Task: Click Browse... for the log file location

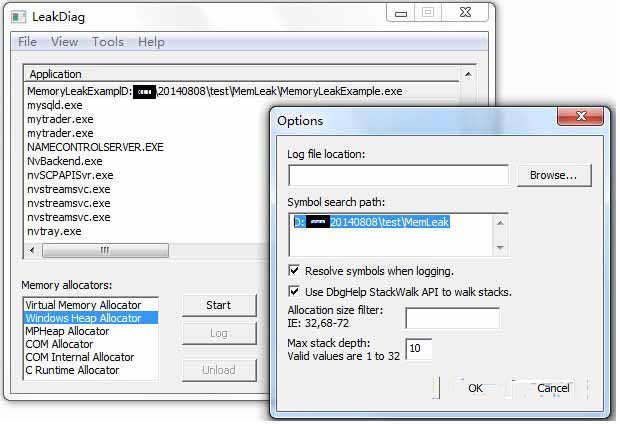Action: pos(554,175)
